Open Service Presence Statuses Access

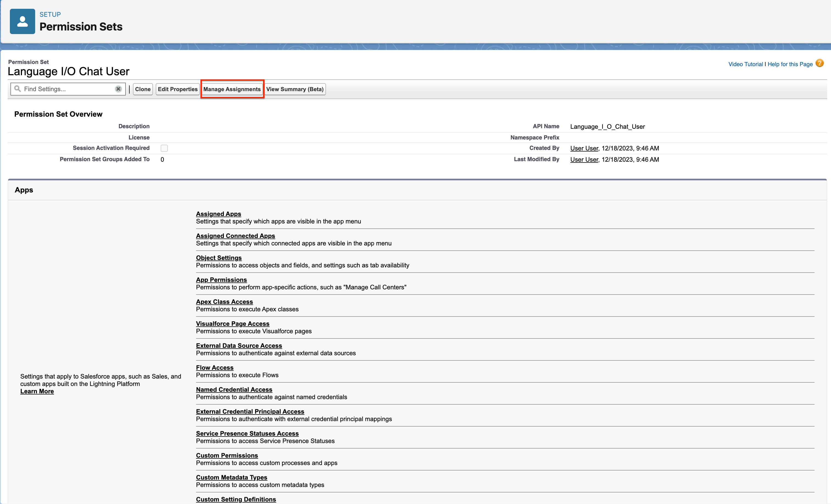click(x=247, y=433)
